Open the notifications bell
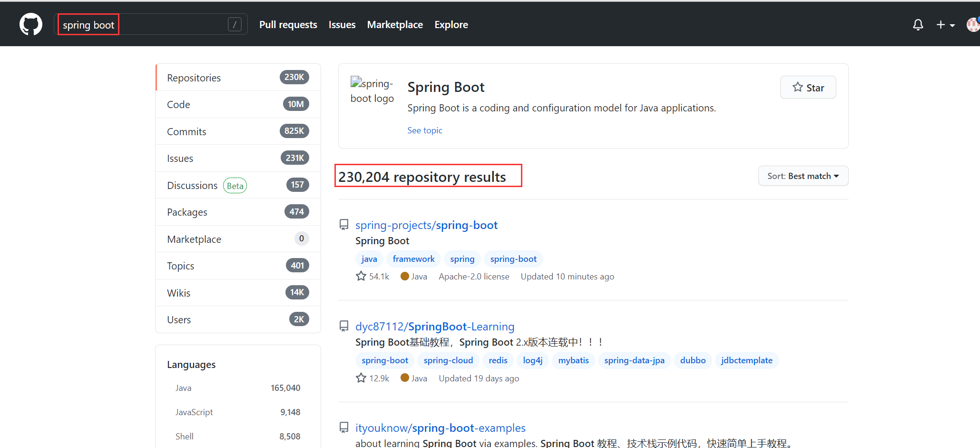The width and height of the screenshot is (980, 448). (918, 25)
